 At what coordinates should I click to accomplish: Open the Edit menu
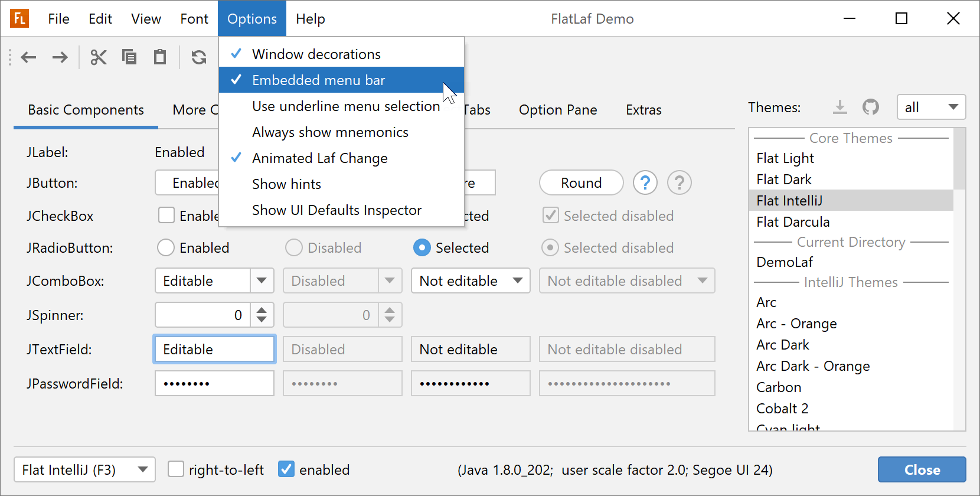[100, 19]
